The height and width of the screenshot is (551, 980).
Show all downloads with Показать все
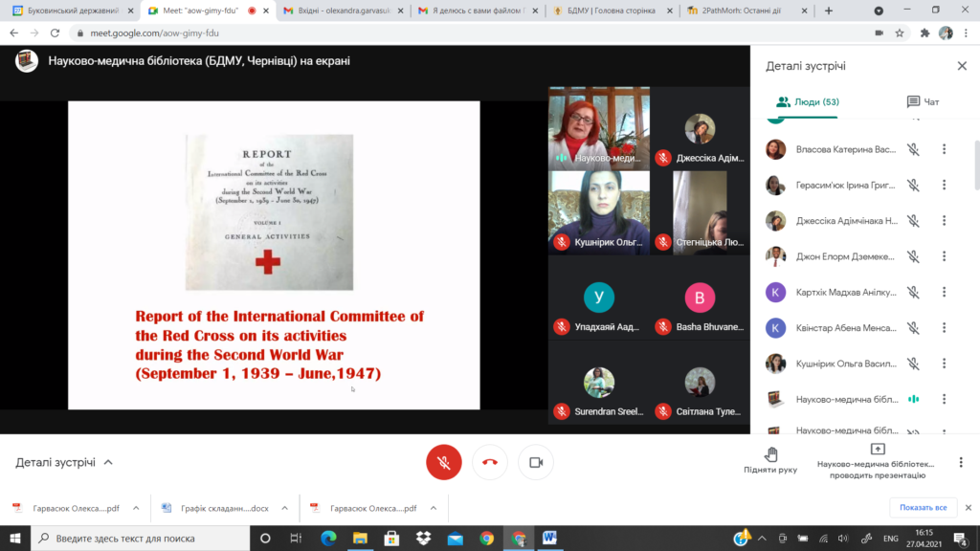point(924,507)
